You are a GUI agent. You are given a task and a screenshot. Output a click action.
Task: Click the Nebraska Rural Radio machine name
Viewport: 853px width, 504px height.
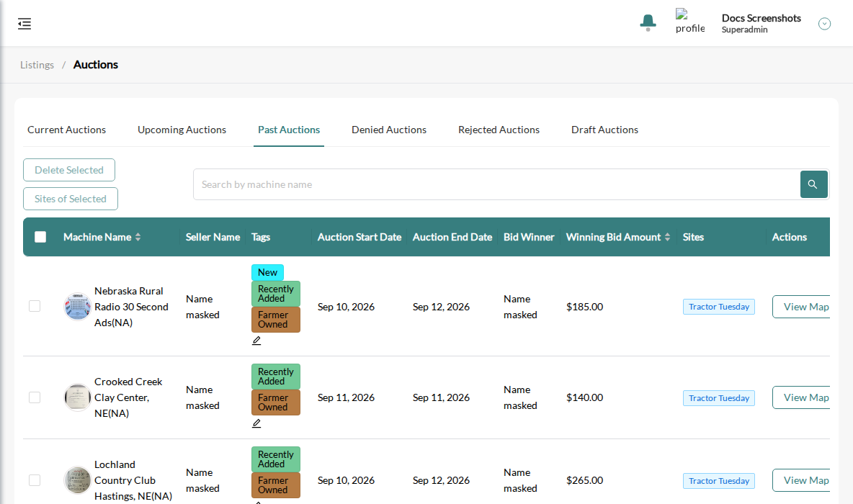point(131,307)
